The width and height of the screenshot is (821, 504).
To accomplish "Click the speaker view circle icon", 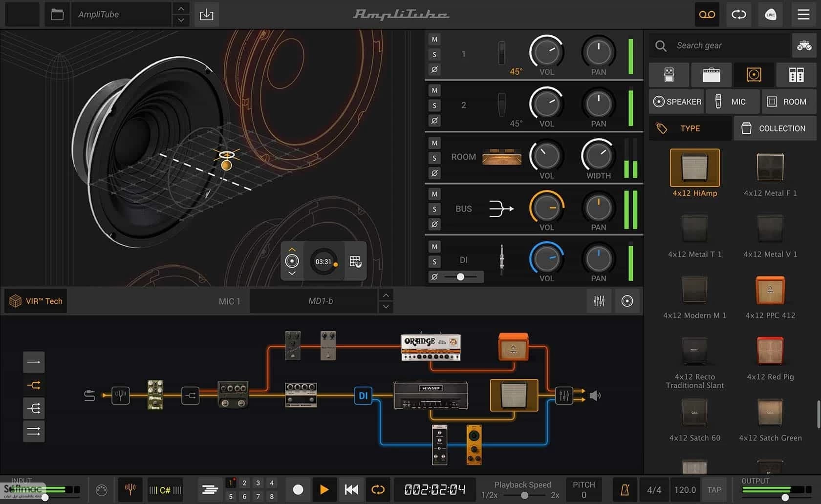I will click(x=627, y=301).
